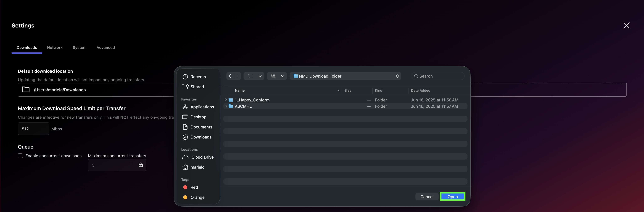Open the Shared section in sidebar
This screenshot has height=212, width=644.
(197, 87)
